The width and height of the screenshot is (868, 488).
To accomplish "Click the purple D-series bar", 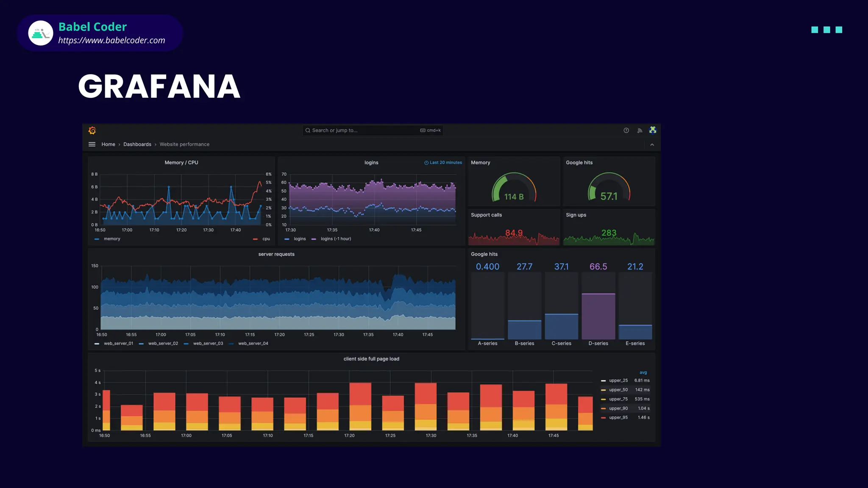I will point(598,316).
